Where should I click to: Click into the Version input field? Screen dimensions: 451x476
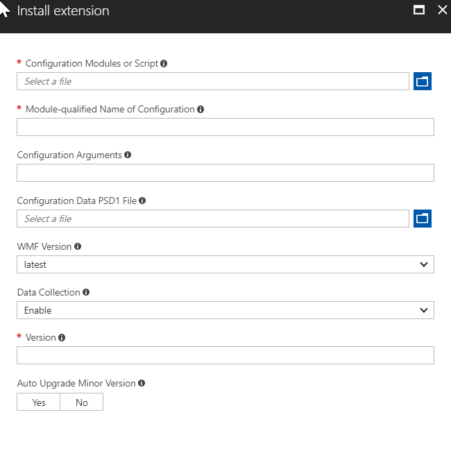click(226, 355)
